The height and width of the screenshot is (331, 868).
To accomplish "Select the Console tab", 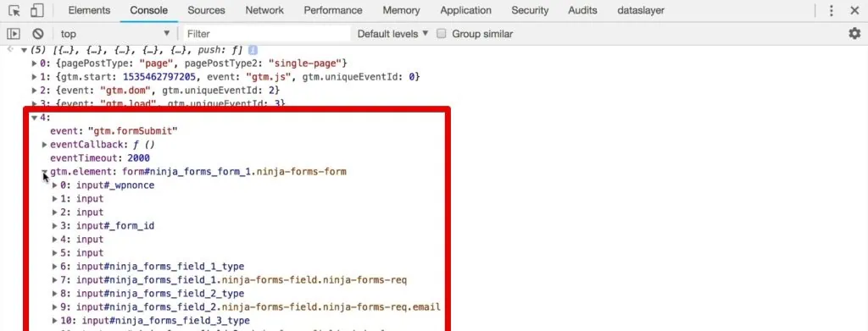I will click(149, 10).
